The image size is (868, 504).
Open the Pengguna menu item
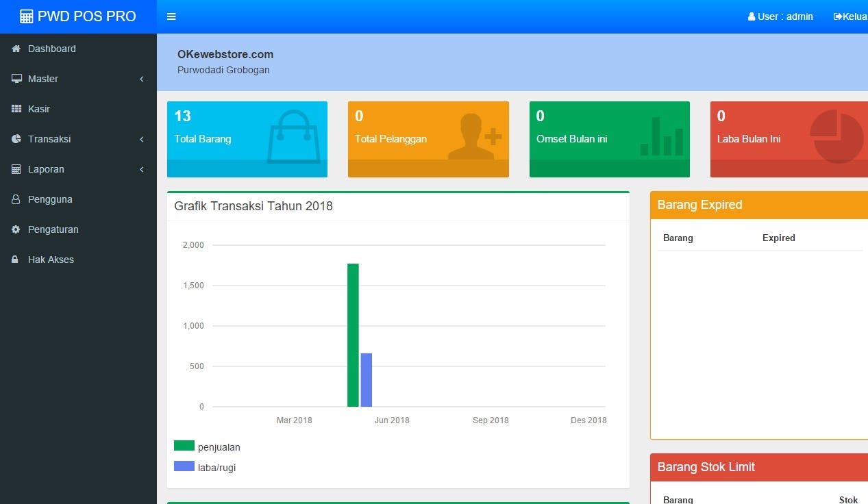(78, 199)
